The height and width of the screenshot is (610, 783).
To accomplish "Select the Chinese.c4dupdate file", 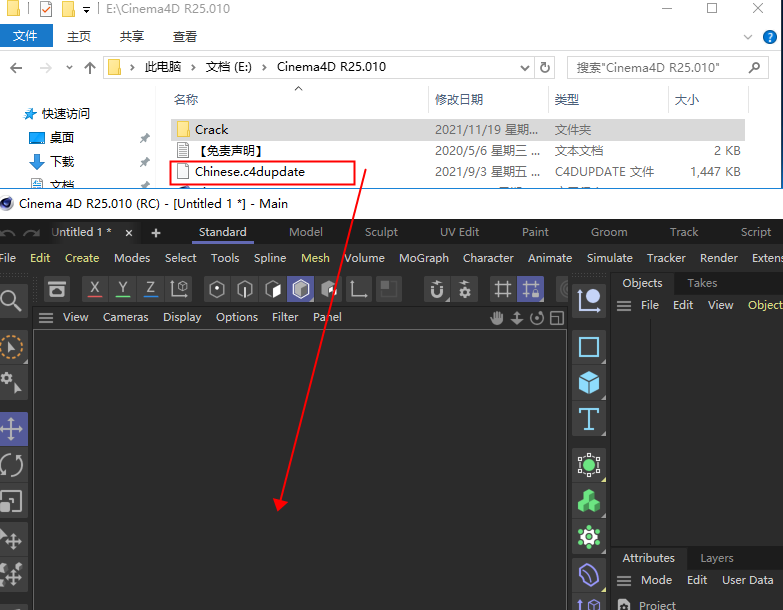I will pos(250,172).
